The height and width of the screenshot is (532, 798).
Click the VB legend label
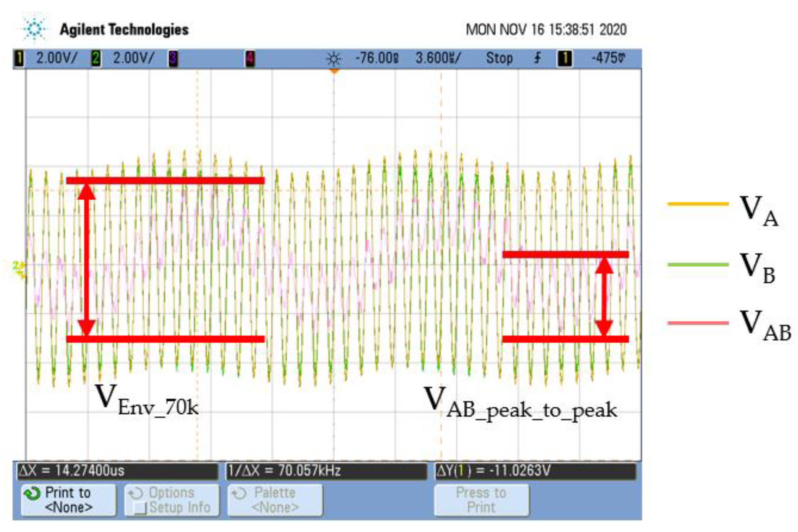(757, 268)
